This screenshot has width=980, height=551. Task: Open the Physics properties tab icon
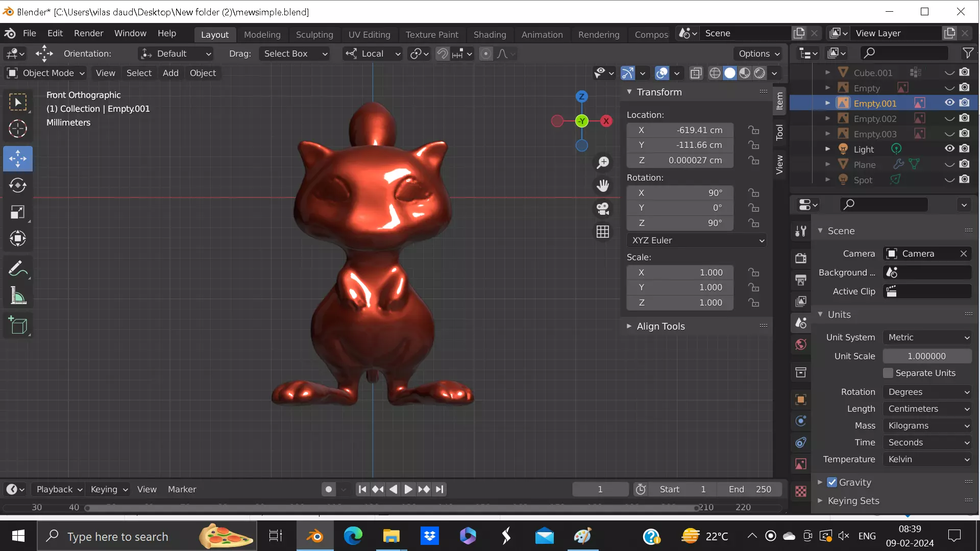801,421
